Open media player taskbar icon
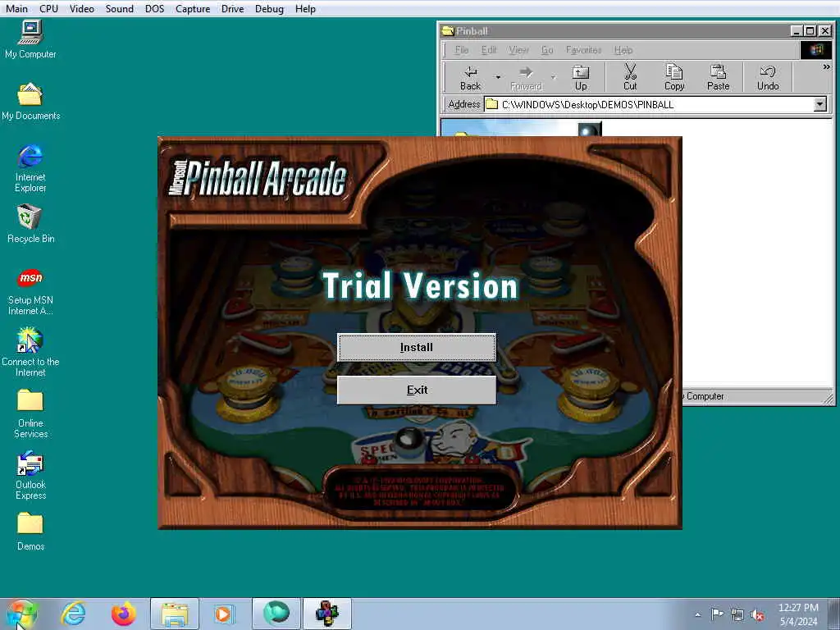 (x=224, y=614)
